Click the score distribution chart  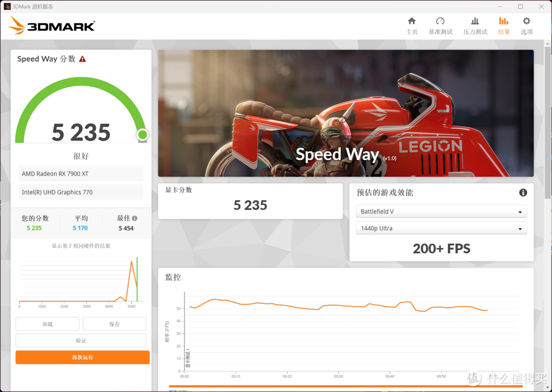pos(81,282)
